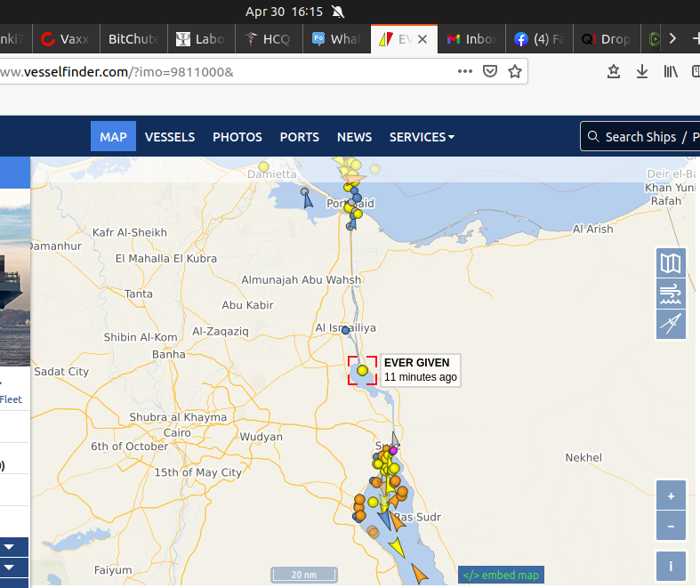Expand the SERVICES dropdown menu

pos(422,137)
